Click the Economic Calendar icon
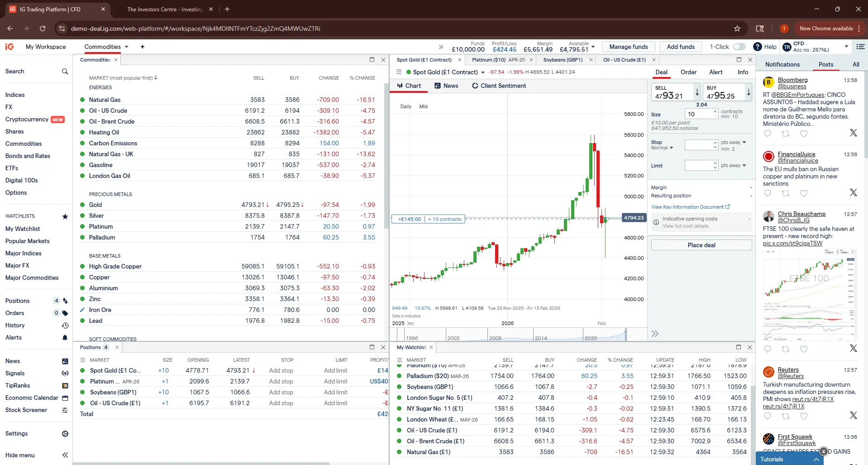This screenshot has height=465, width=868. (x=65, y=398)
